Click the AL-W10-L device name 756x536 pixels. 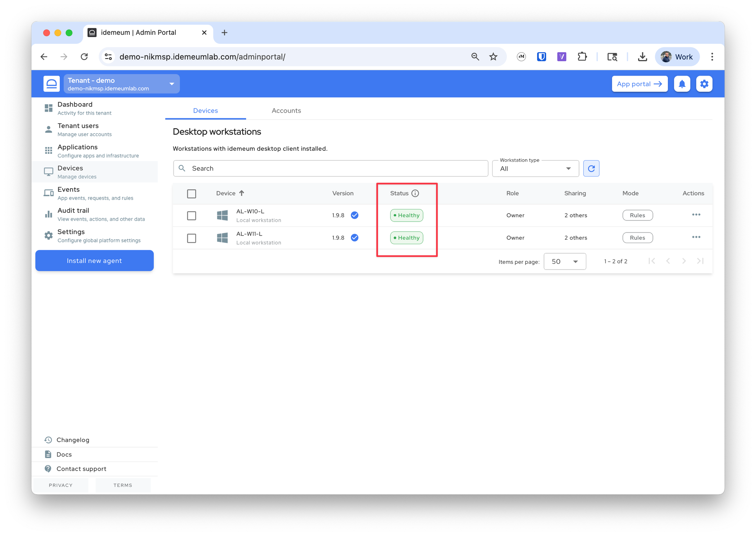click(x=250, y=211)
